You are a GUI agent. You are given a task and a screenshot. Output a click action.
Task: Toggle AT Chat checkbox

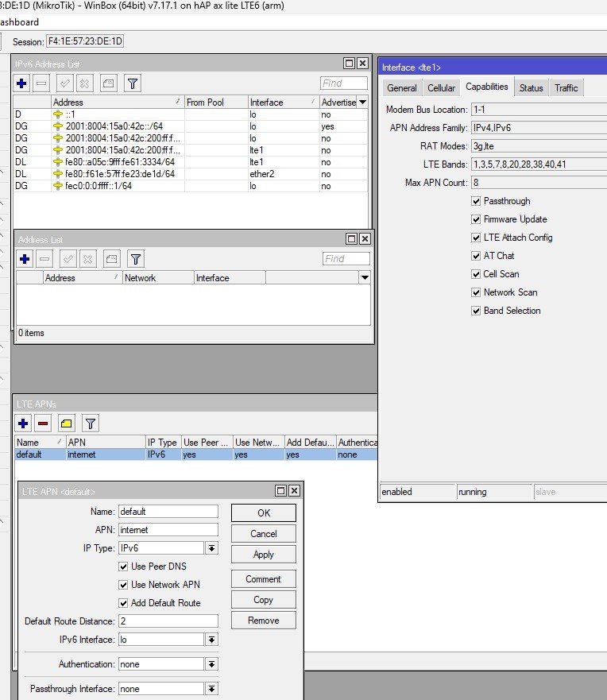click(x=476, y=256)
